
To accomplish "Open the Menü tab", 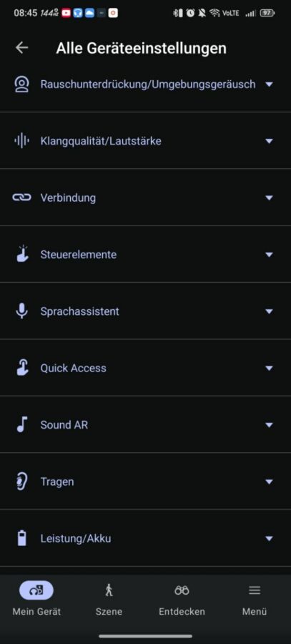I will 255,600.
